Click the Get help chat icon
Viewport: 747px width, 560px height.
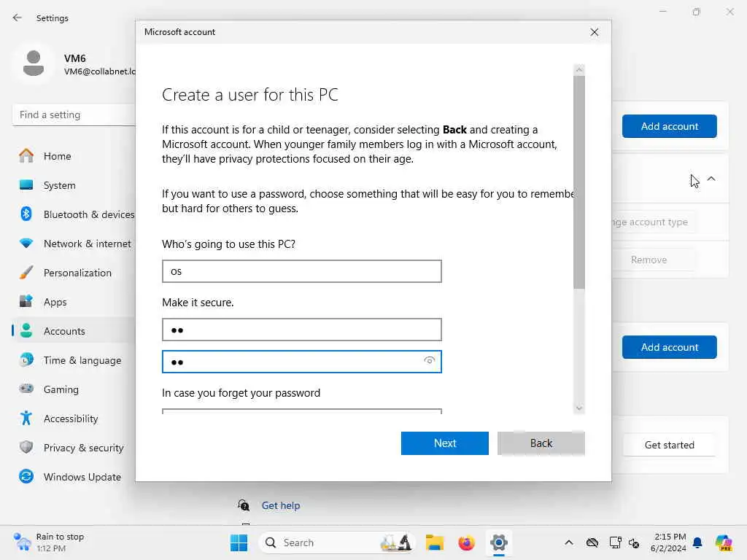point(244,505)
